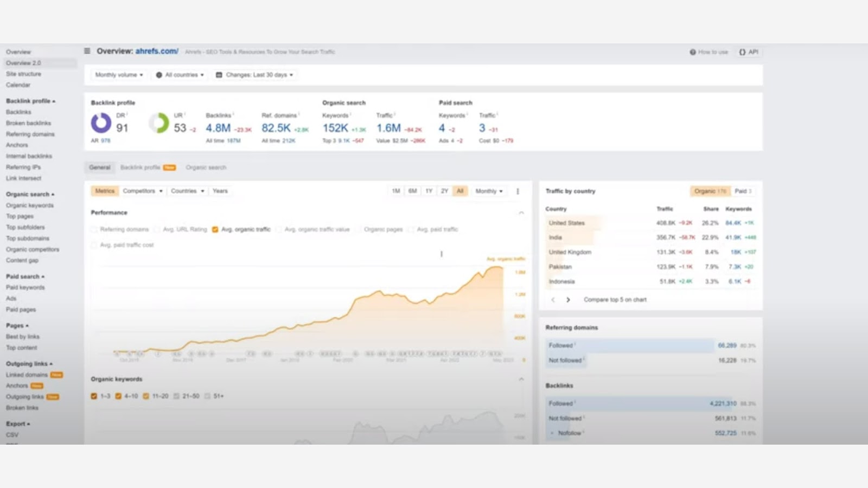Open the Countries chart dropdown
The height and width of the screenshot is (488, 868).
[188, 191]
